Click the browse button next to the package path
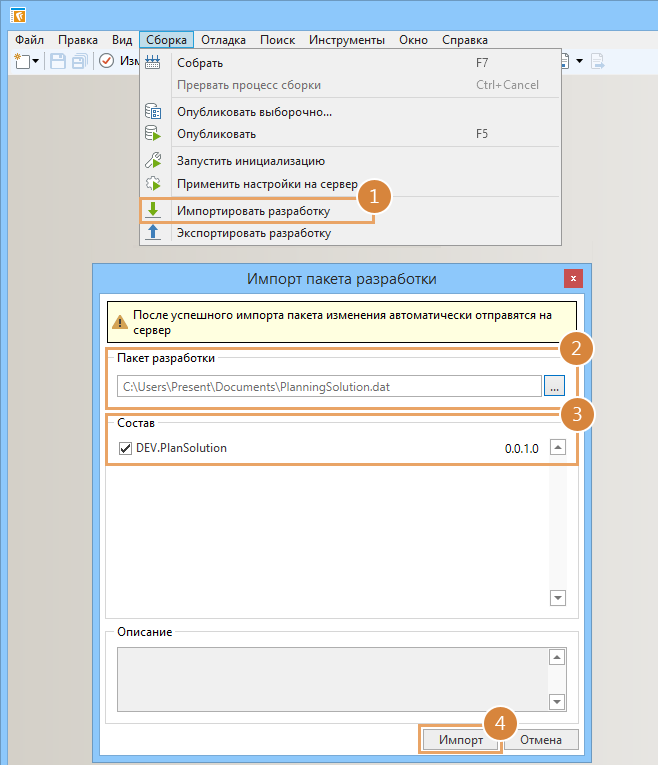Image resolution: width=658 pixels, height=765 pixels. coord(555,386)
